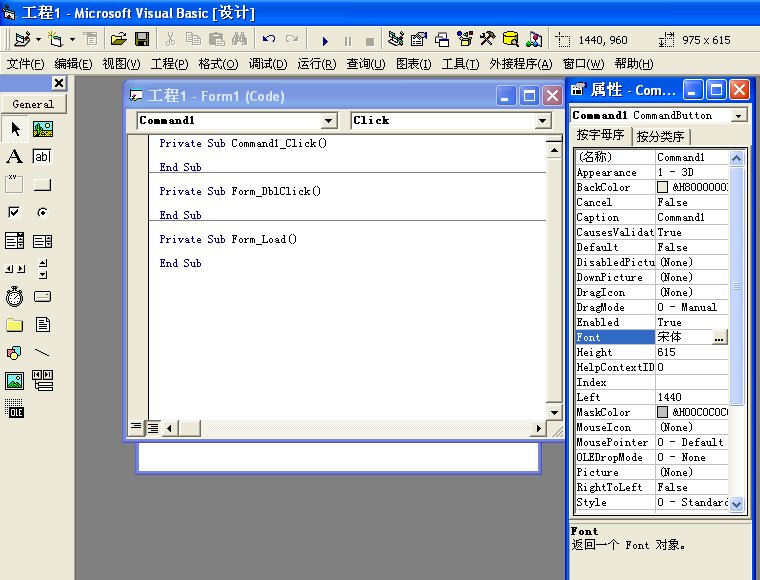
Task: Save the project with the floppy icon
Action: (x=142, y=39)
